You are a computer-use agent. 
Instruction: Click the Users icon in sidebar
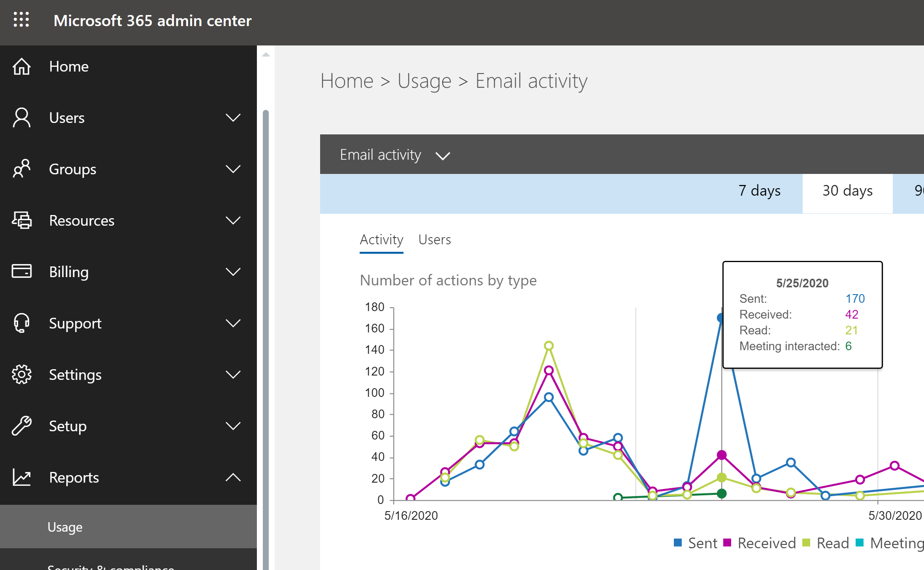21,117
